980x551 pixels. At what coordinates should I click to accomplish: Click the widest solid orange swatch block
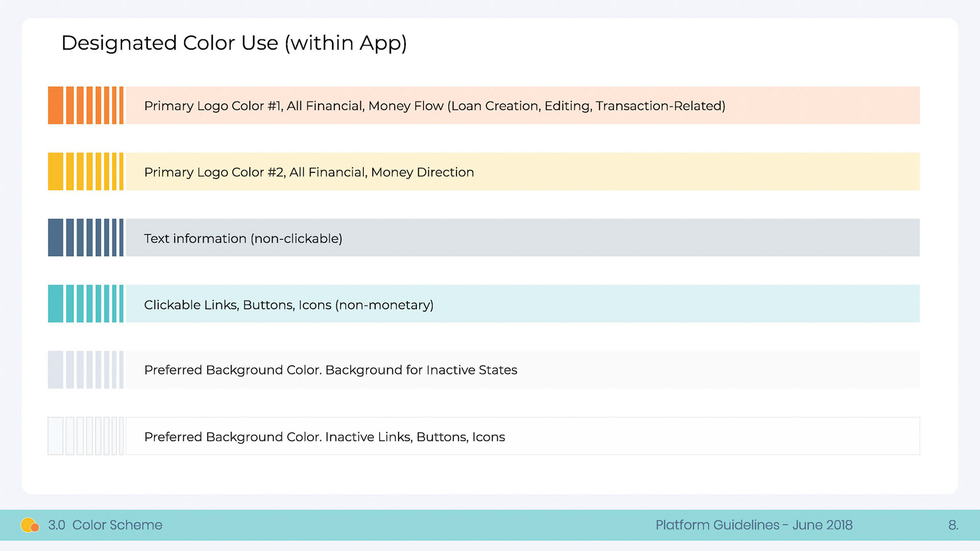coord(56,105)
